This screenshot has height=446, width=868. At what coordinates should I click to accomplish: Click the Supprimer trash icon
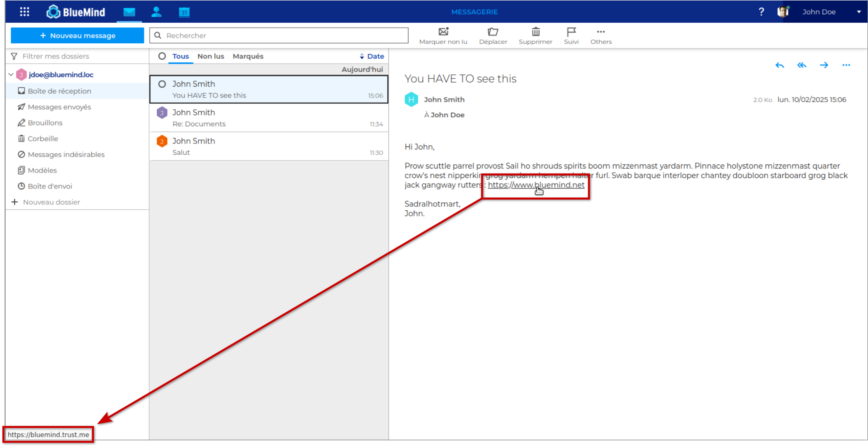point(535,32)
